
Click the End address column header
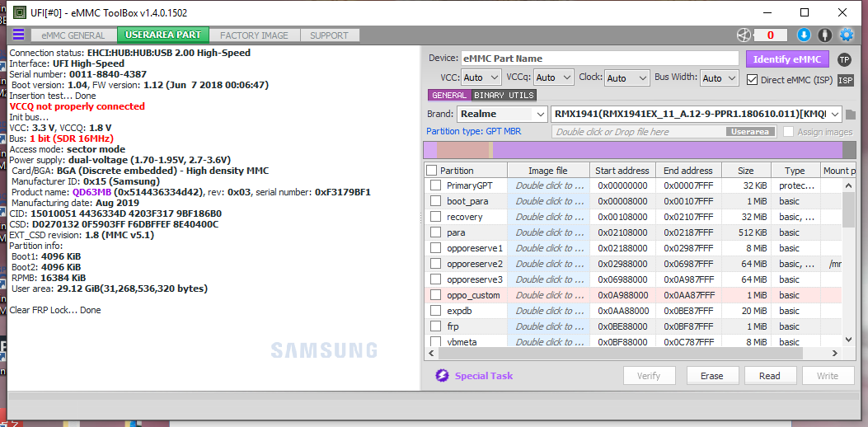tap(688, 170)
